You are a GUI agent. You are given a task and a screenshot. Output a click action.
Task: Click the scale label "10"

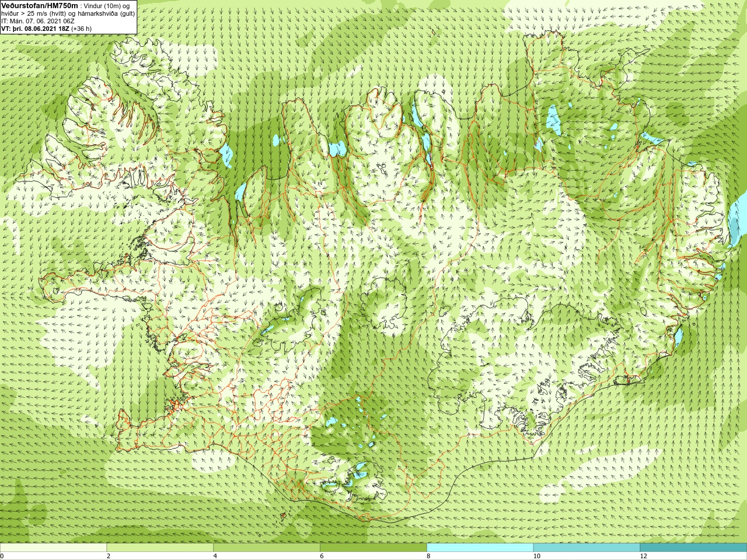coord(537,556)
